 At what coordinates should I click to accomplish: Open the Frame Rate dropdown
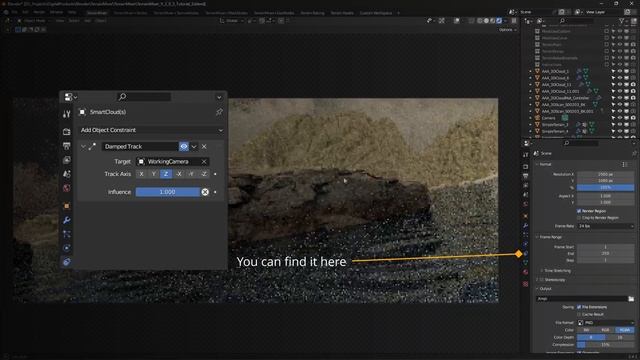coord(606,226)
